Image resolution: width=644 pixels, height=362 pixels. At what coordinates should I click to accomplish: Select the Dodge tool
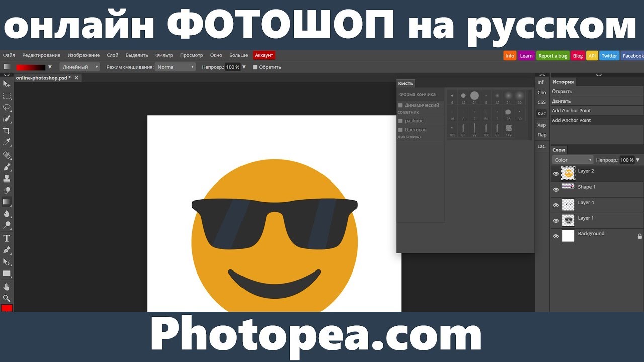click(x=7, y=226)
